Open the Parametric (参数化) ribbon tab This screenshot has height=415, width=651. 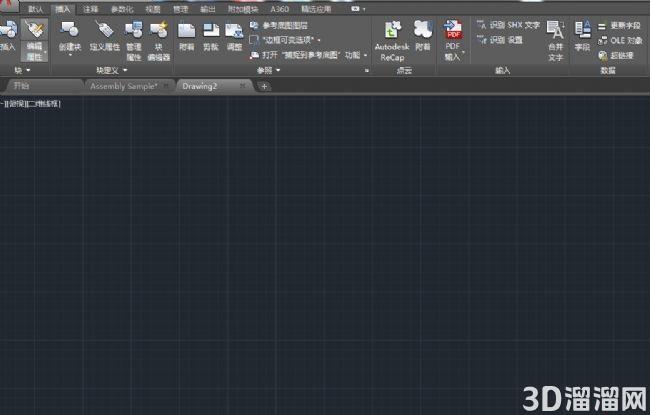point(122,9)
